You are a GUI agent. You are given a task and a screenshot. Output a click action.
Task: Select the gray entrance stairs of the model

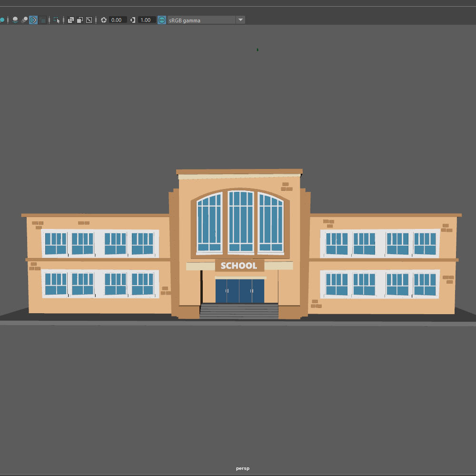[239, 311]
